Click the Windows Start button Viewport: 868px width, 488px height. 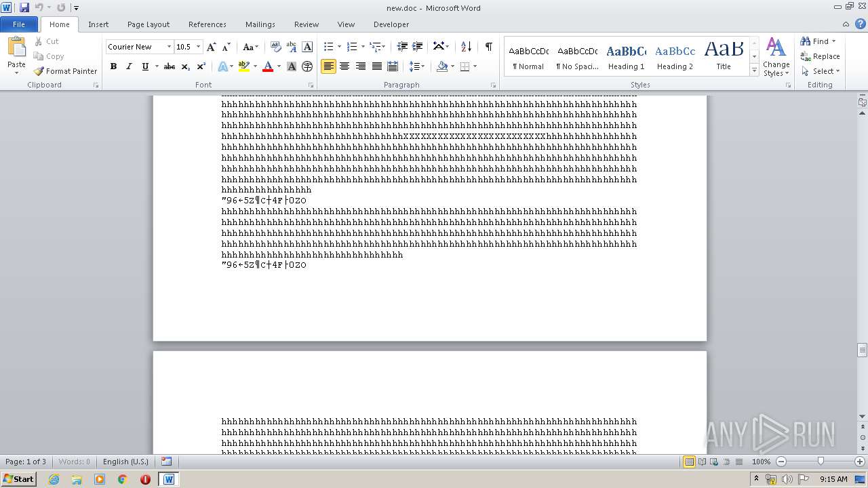pyautogui.click(x=19, y=479)
